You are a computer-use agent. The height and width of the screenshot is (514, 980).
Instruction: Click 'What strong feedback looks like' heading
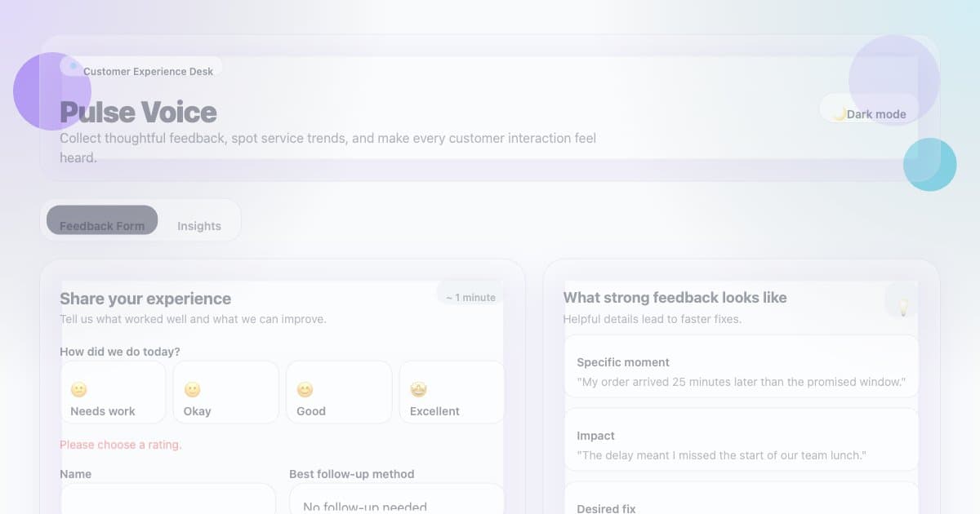675,298
